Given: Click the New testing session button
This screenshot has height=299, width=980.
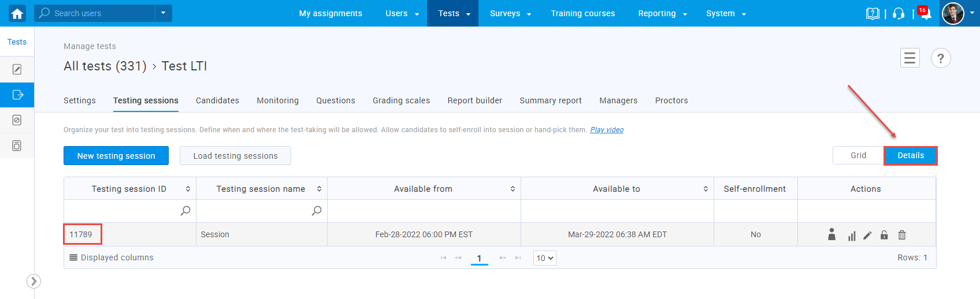Looking at the screenshot, I should (x=116, y=156).
